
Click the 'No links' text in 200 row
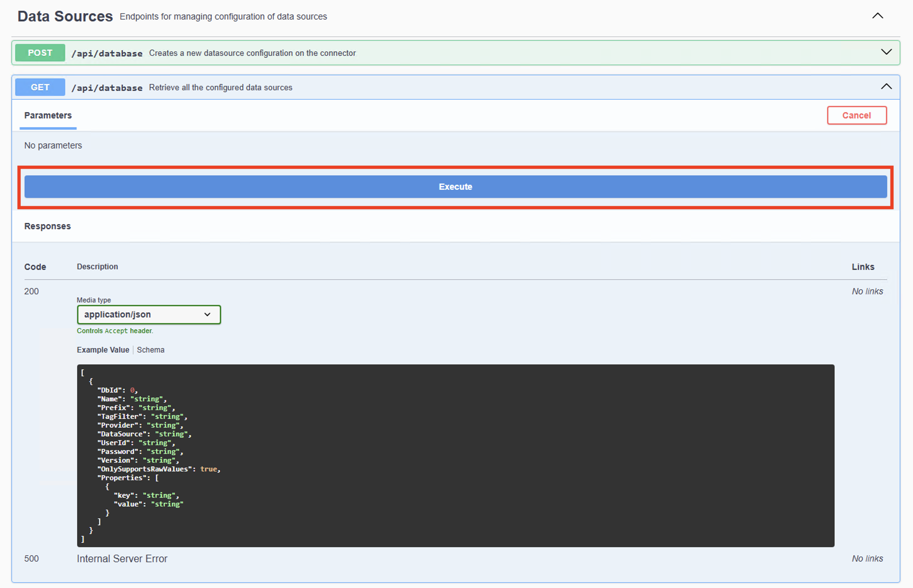click(x=867, y=291)
